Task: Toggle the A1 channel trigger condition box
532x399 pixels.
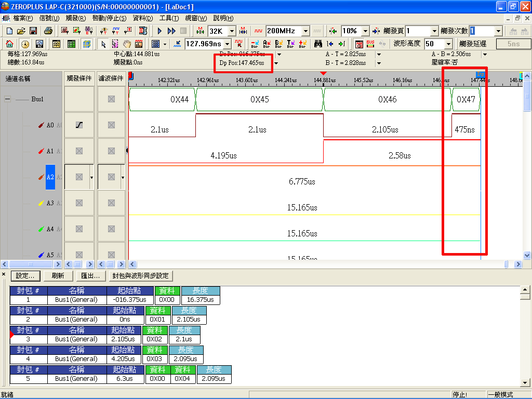Action: tap(79, 151)
